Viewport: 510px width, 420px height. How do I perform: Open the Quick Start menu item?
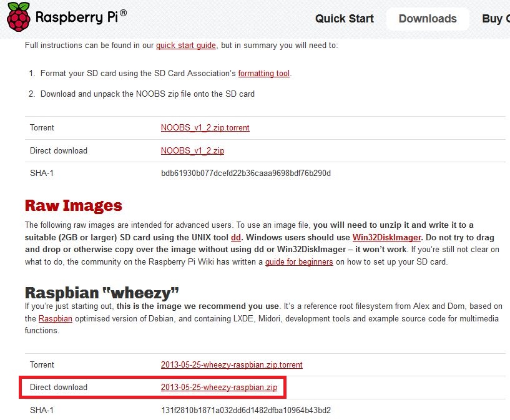345,19
